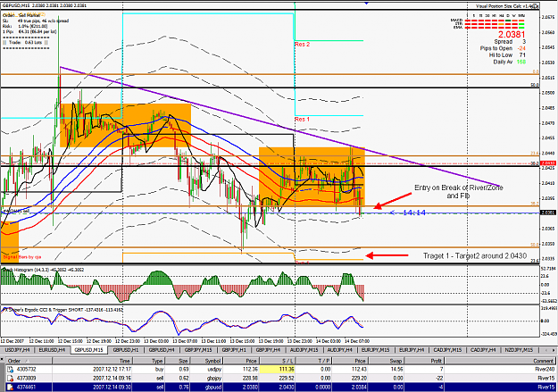Screen dimensions: 558x392
Task: Open the GBPJPY,H1 chart tab
Action: (x=234, y=350)
